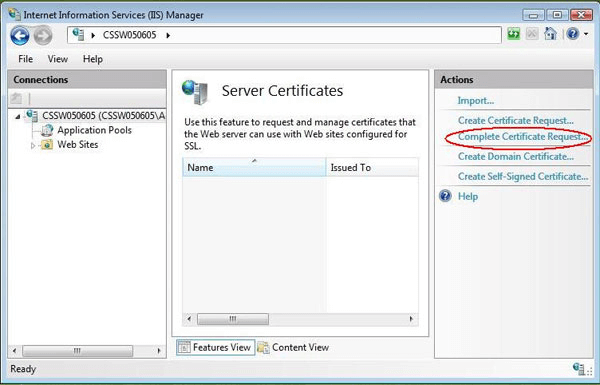Viewport: 600px width, 385px height.
Task: Click the Import action link
Action: (x=476, y=101)
